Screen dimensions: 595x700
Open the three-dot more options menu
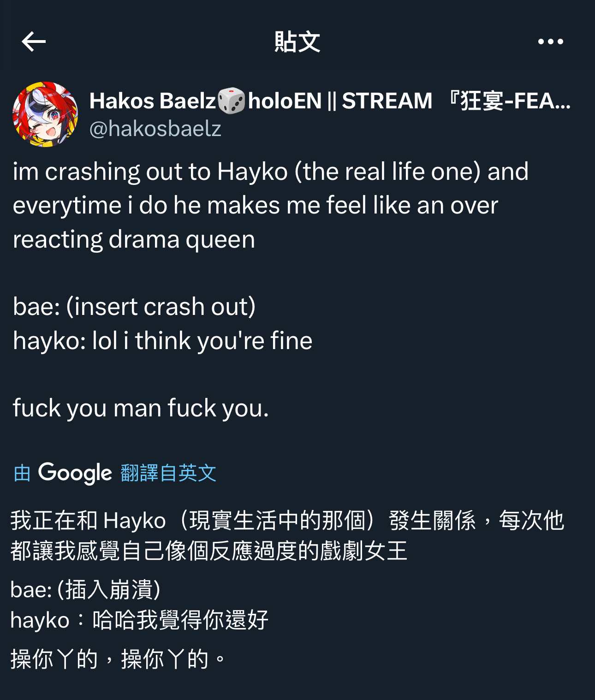point(551,42)
